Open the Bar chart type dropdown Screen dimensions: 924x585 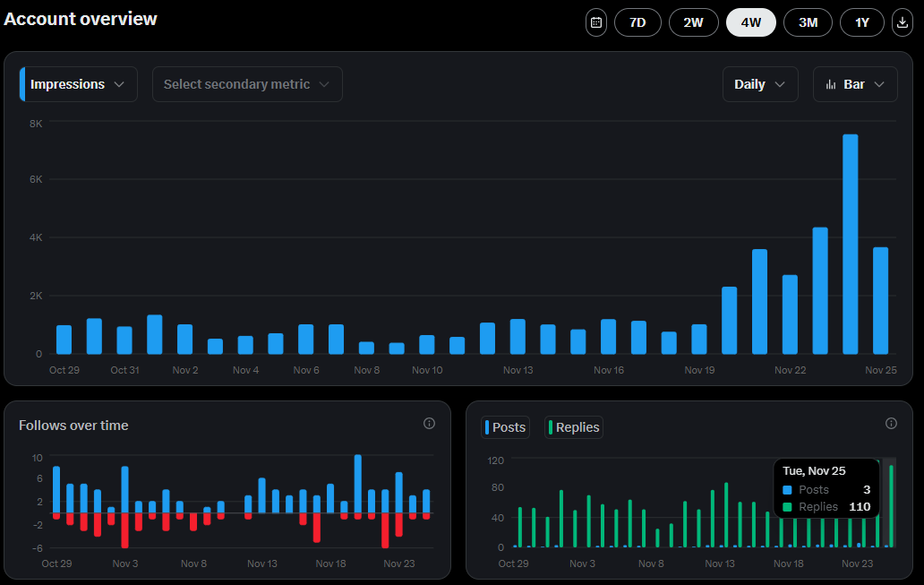[x=855, y=84]
